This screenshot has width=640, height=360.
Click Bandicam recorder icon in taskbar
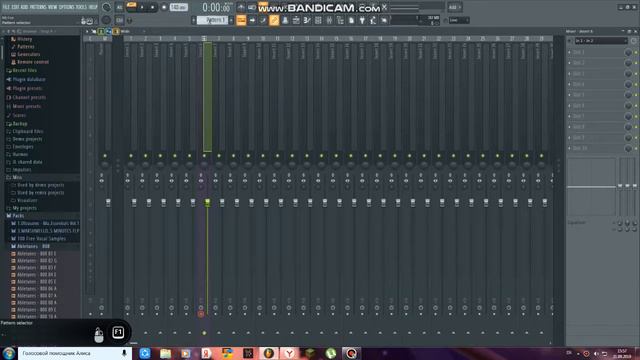[x=351, y=353]
